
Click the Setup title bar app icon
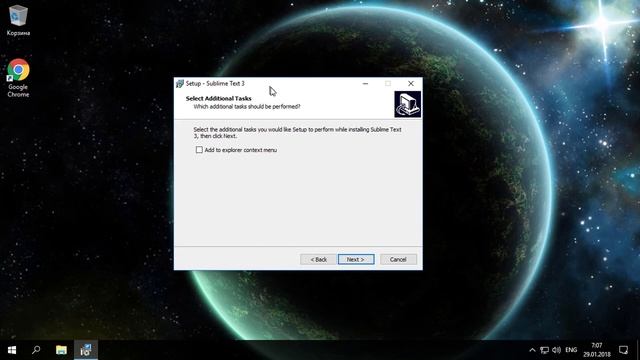tap(180, 84)
